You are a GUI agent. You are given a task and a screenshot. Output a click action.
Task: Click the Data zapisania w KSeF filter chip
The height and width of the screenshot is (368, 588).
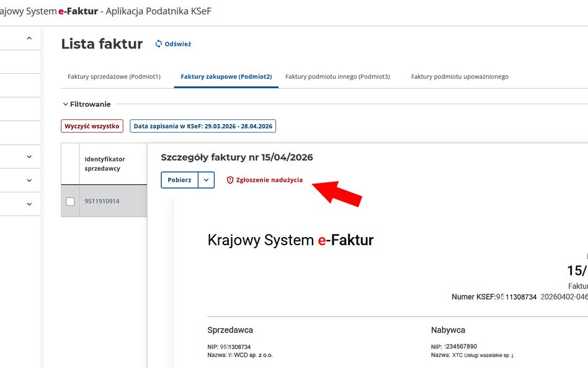(202, 125)
